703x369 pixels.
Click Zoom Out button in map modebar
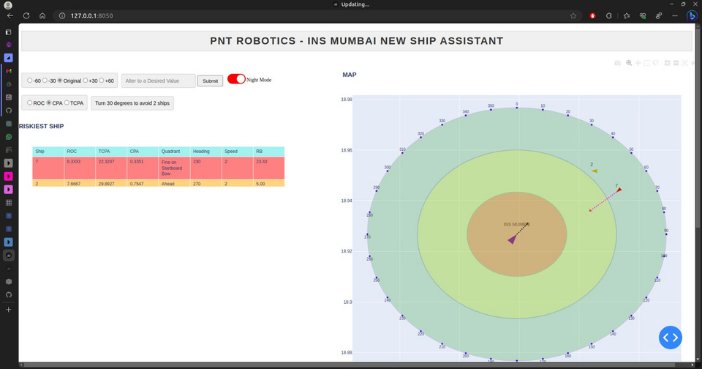(676, 63)
